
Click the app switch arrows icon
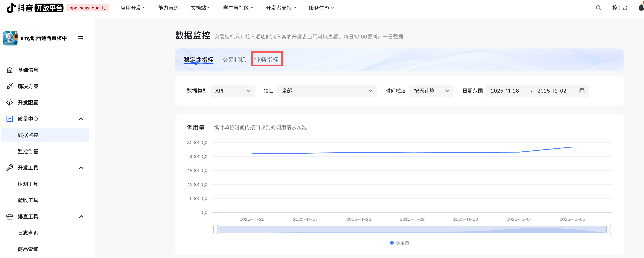tap(80, 38)
